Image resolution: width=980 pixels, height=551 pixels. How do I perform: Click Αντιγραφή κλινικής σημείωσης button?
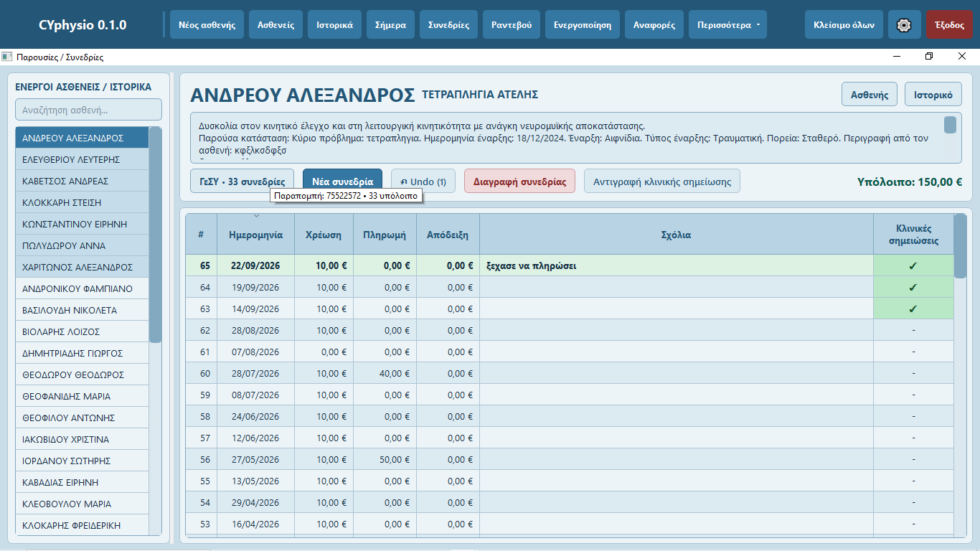point(662,182)
